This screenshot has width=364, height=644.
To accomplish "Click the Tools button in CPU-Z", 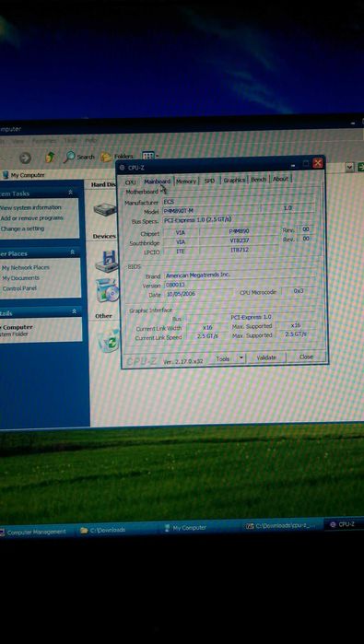I will click(x=222, y=358).
